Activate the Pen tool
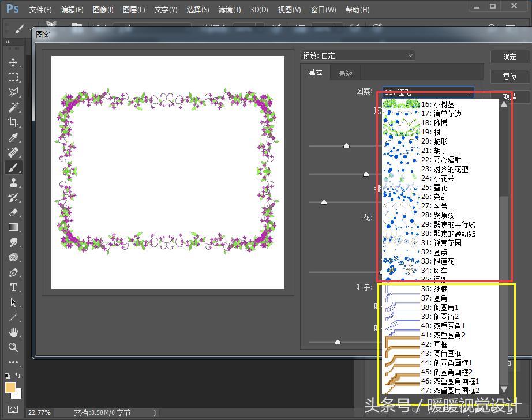532x420 pixels. point(13,272)
